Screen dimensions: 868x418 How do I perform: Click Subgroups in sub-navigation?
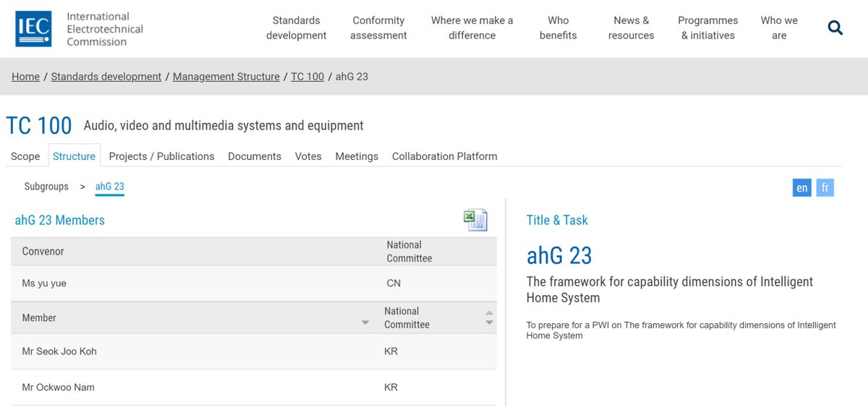pos(46,187)
